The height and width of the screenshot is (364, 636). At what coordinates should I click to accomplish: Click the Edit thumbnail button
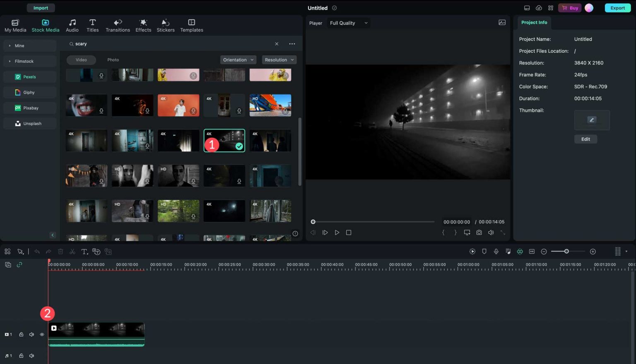(585, 139)
